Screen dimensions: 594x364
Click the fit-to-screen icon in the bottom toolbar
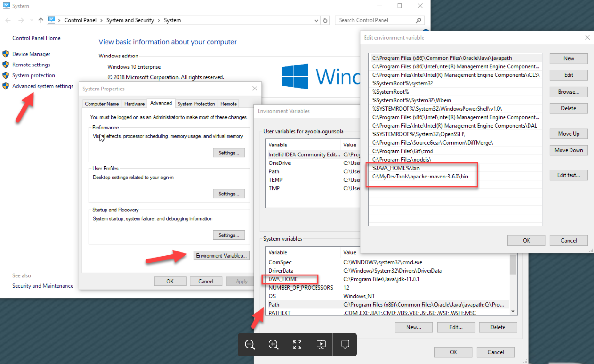297,345
